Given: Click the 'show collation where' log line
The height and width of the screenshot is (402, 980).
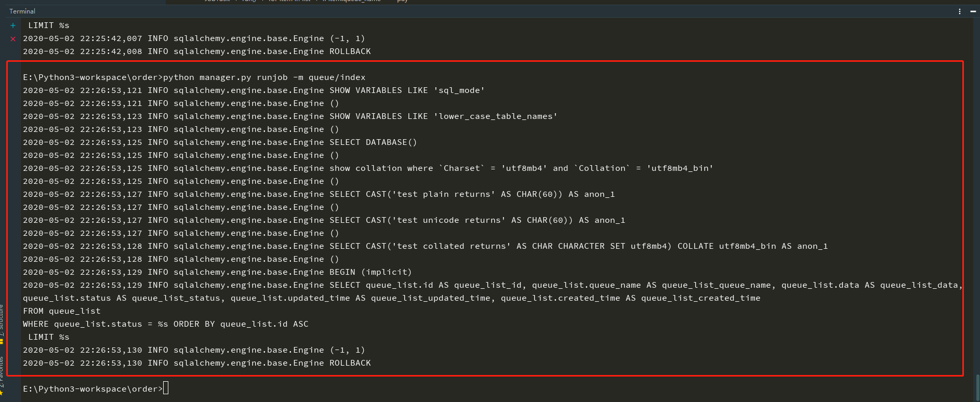Looking at the screenshot, I should (x=368, y=168).
